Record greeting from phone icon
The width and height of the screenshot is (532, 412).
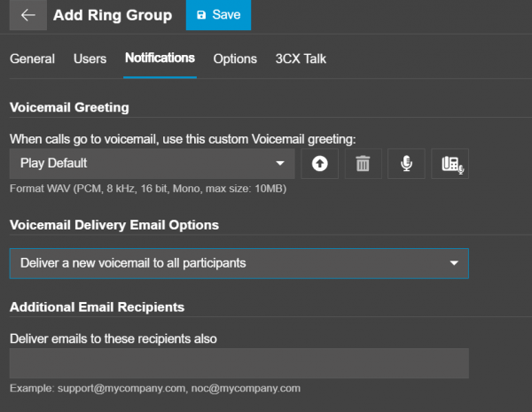(x=450, y=164)
